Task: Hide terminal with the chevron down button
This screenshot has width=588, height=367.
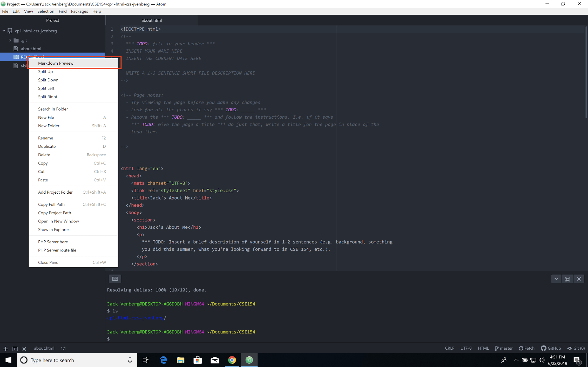Action: click(x=556, y=279)
